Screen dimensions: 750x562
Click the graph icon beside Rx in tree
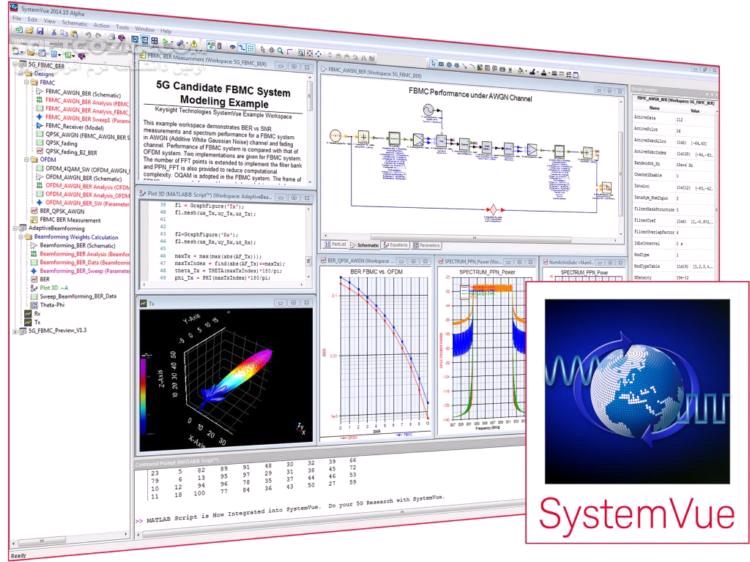pyautogui.click(x=28, y=313)
